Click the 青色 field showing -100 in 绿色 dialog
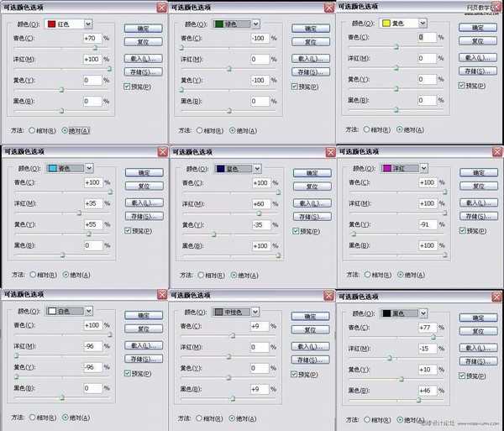504x431 pixels. (260, 38)
